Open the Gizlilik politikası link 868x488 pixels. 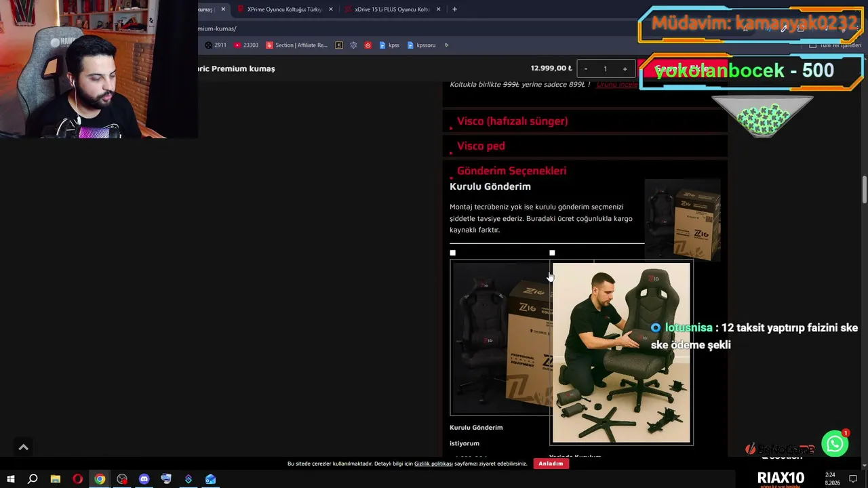(433, 464)
